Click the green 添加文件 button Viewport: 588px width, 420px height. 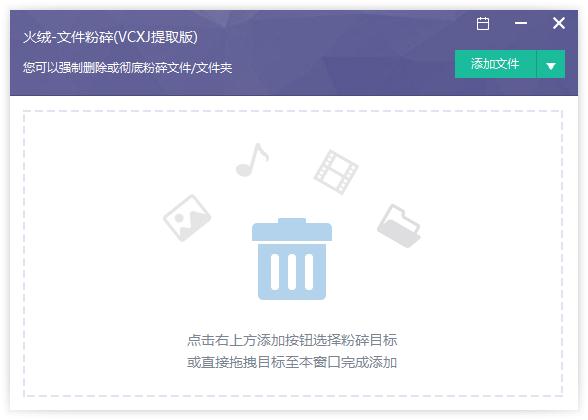tap(495, 64)
